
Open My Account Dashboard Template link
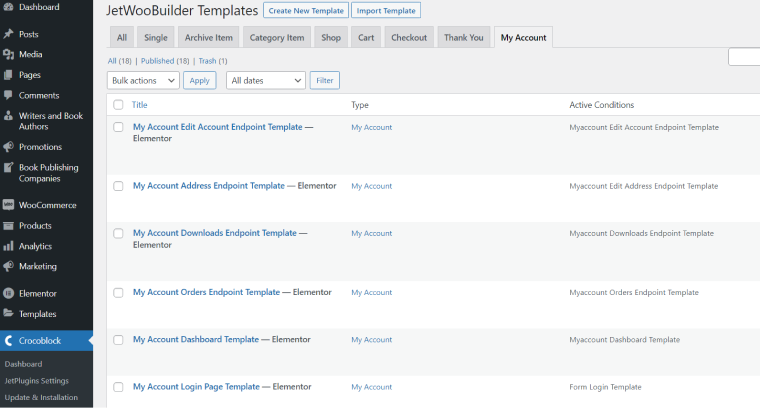tap(196, 339)
